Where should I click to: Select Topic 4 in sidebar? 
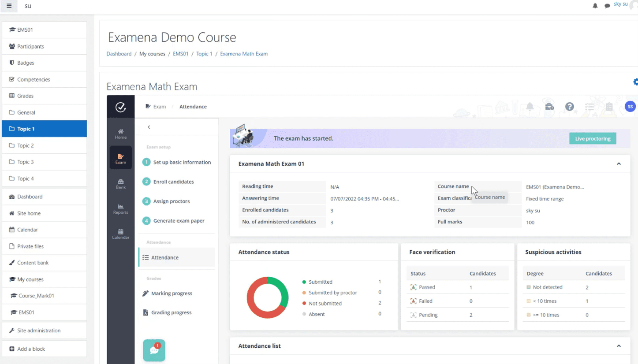(x=44, y=178)
